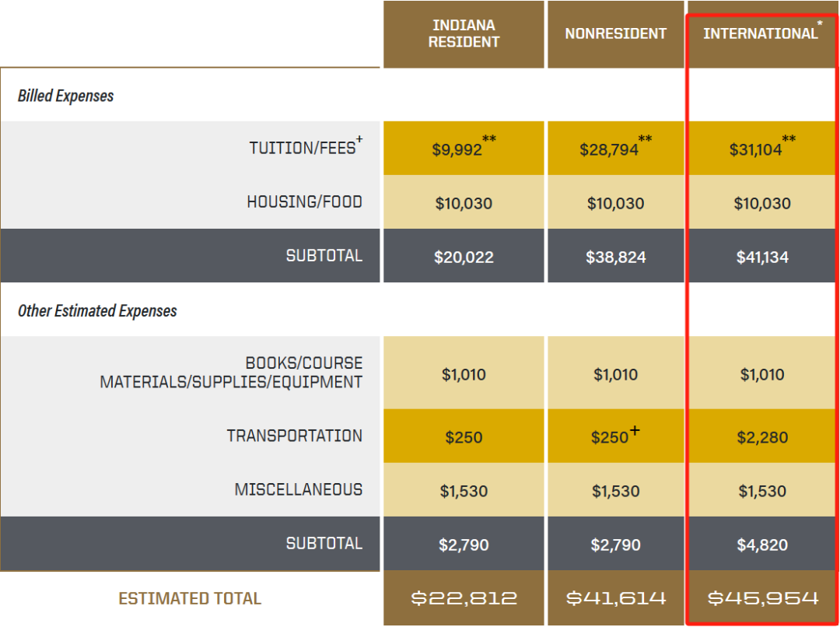840x627 pixels.
Task: Click the Other Estimated Expenses heading
Action: pos(97,311)
